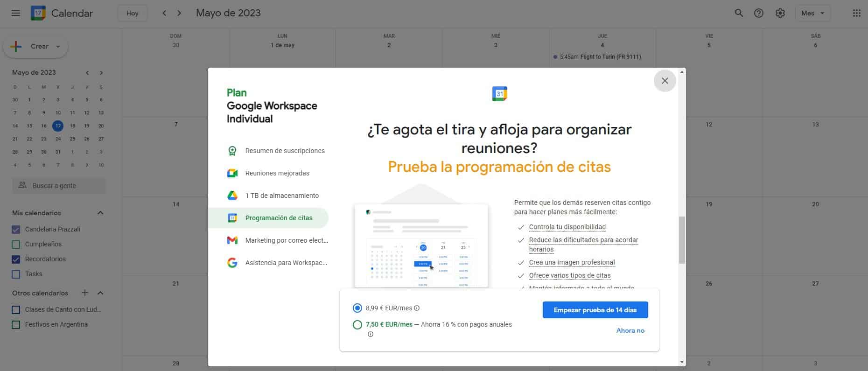
Task: Mini calendar next month arrow
Action: 101,72
